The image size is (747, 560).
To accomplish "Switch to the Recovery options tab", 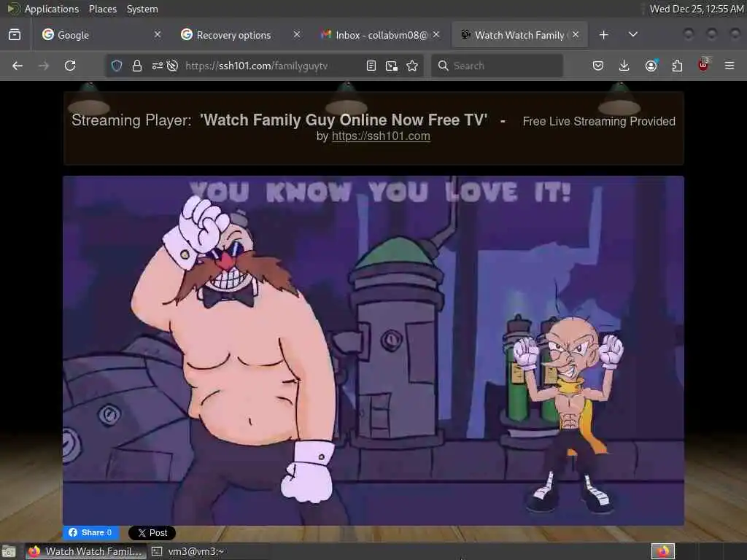I will coord(239,35).
